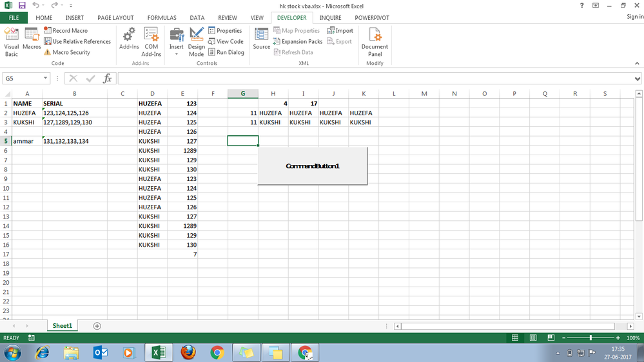
Task: Save the workbook from quick access toolbar
Action: tap(22, 6)
